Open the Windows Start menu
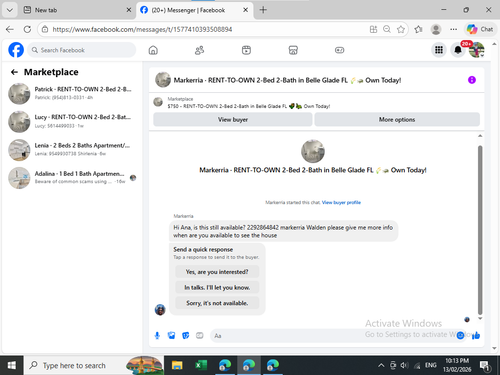This screenshot has width=500, height=375. tap(12, 365)
